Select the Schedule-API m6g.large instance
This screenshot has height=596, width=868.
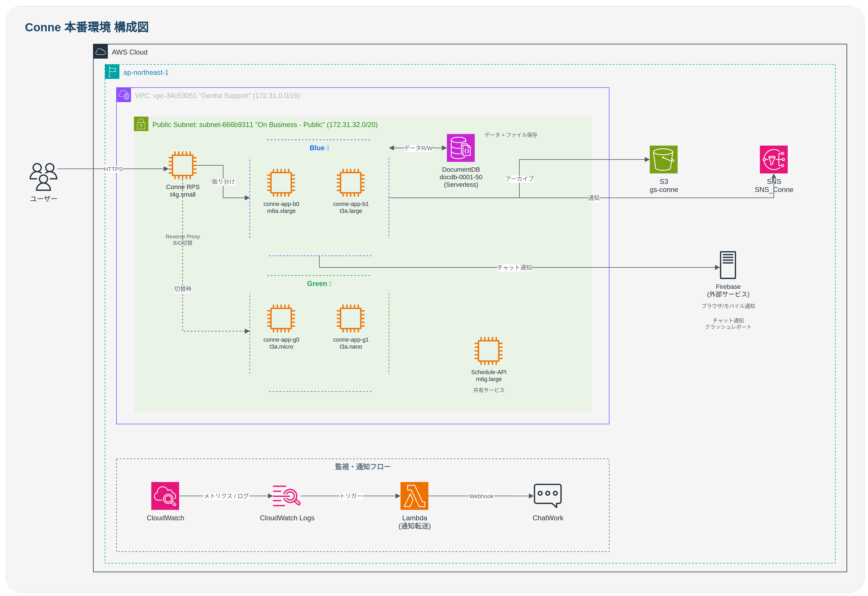488,351
